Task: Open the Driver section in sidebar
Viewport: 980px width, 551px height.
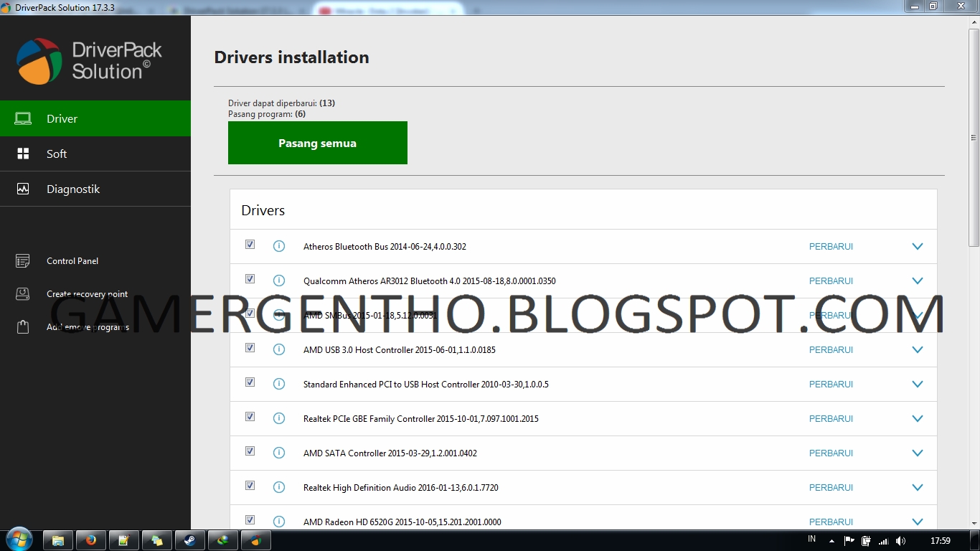Action: (x=95, y=118)
